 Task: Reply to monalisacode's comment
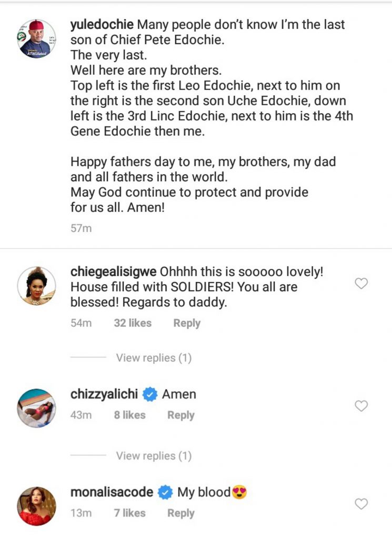[181, 513]
